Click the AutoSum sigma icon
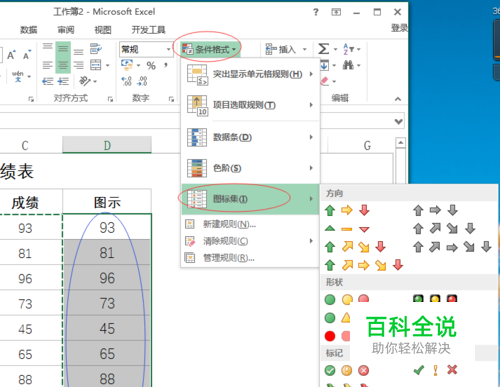Screen dimensions: 500x387 point(323,49)
